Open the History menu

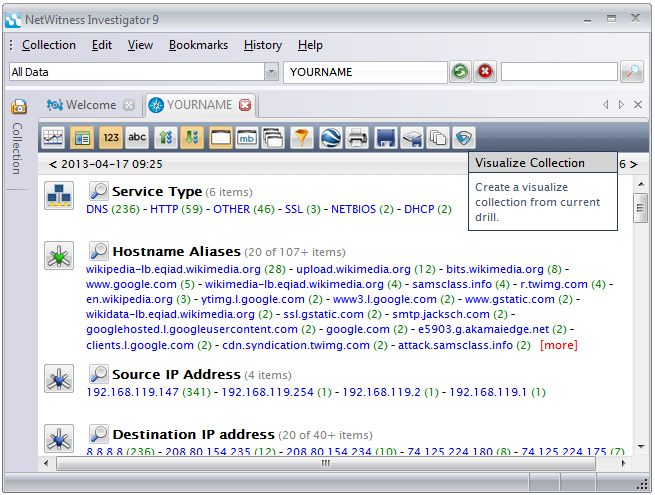tap(263, 45)
